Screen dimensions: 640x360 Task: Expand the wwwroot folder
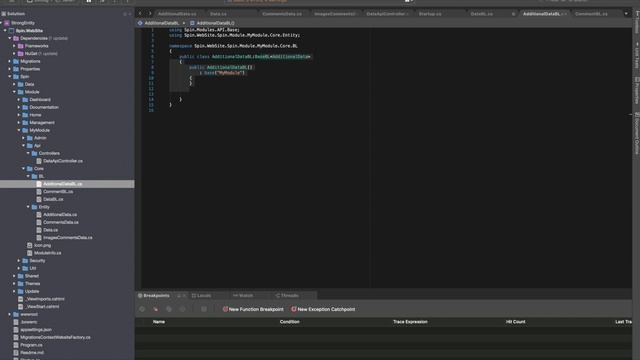pyautogui.click(x=10, y=314)
